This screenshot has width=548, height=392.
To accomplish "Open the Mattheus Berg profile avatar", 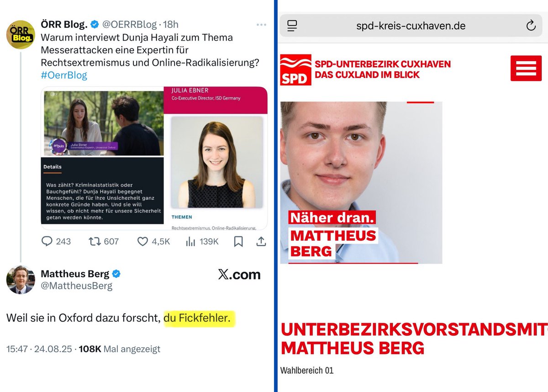I will click(21, 280).
